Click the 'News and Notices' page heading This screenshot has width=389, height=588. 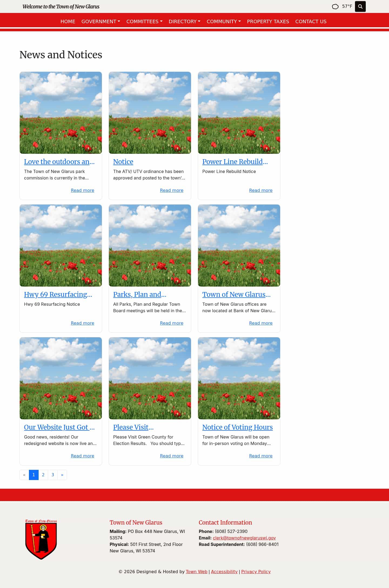tap(61, 55)
